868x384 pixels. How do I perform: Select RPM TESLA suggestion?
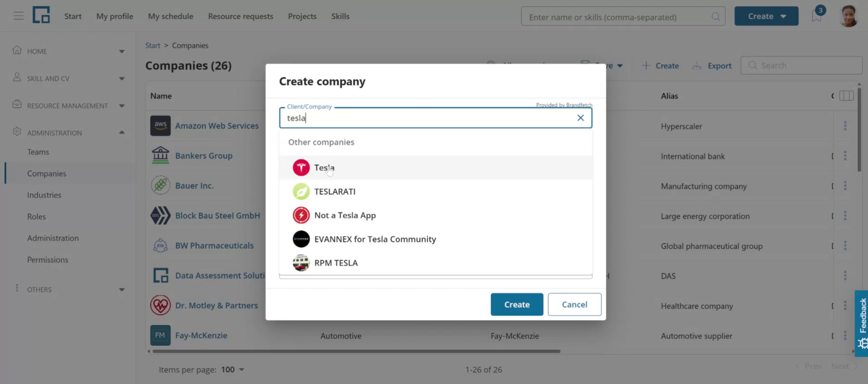pos(435,263)
